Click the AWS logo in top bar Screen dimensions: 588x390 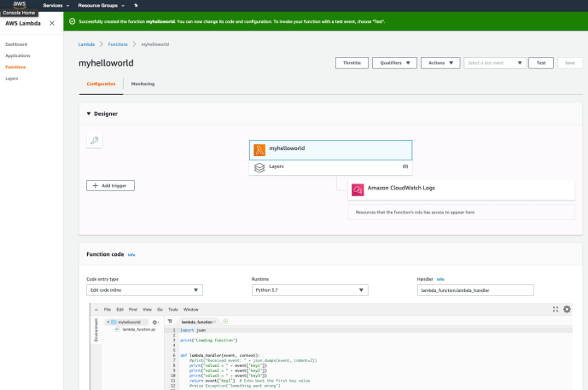click(x=19, y=5)
